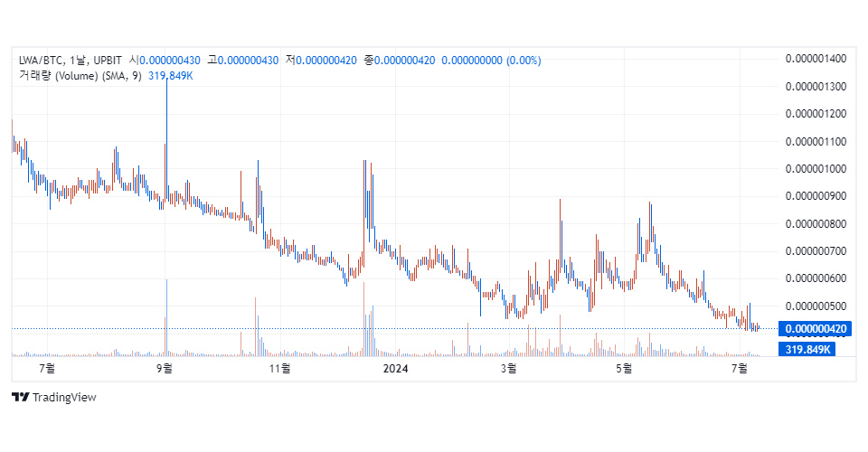Click the 0.000001000 price axis label
This screenshot has width=868, height=452.
[x=816, y=169]
